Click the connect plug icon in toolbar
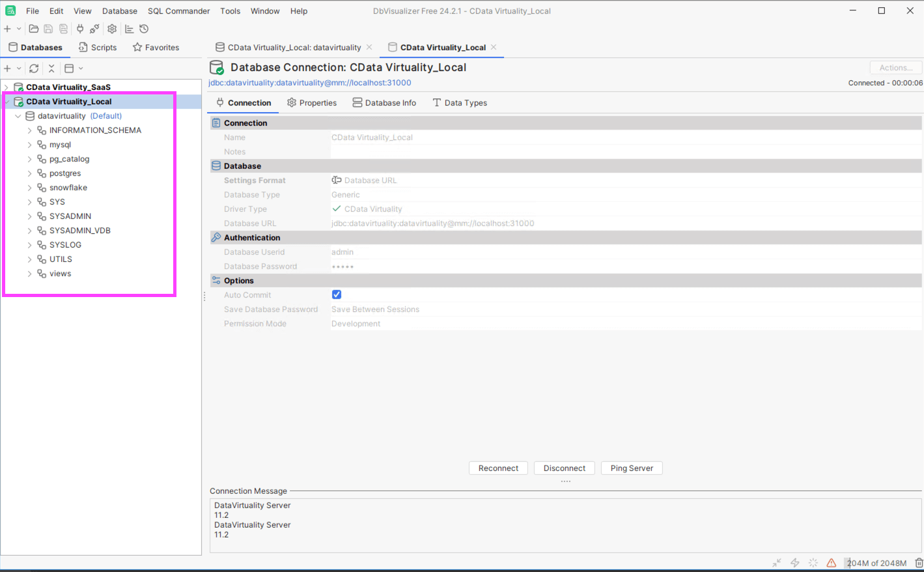 pos(80,29)
